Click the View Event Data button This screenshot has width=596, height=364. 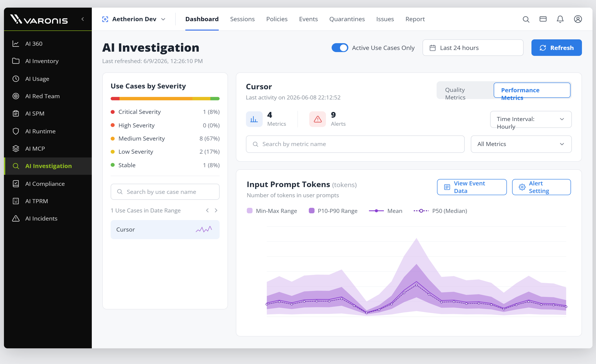[472, 187]
